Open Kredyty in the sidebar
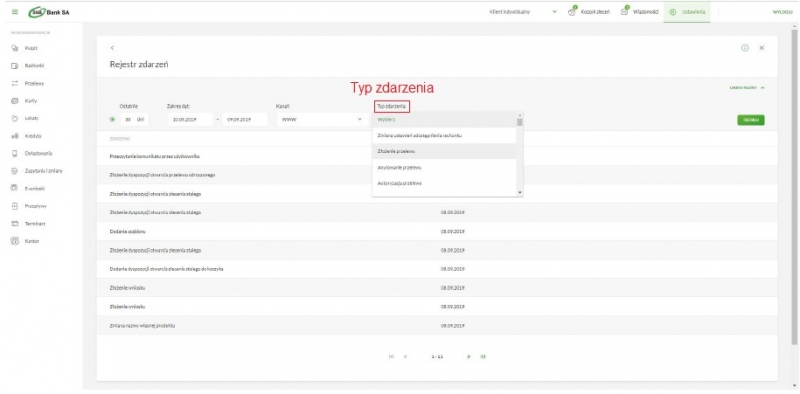 [x=33, y=136]
